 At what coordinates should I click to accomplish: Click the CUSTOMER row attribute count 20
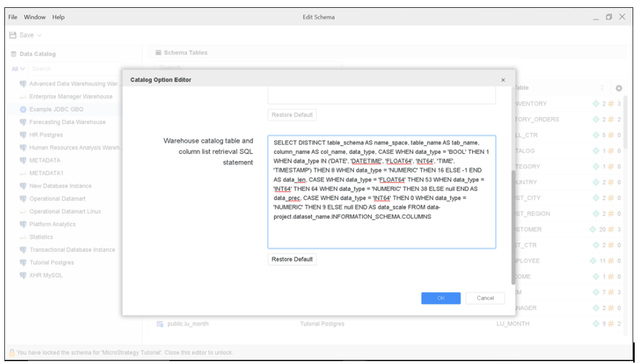tap(602, 229)
